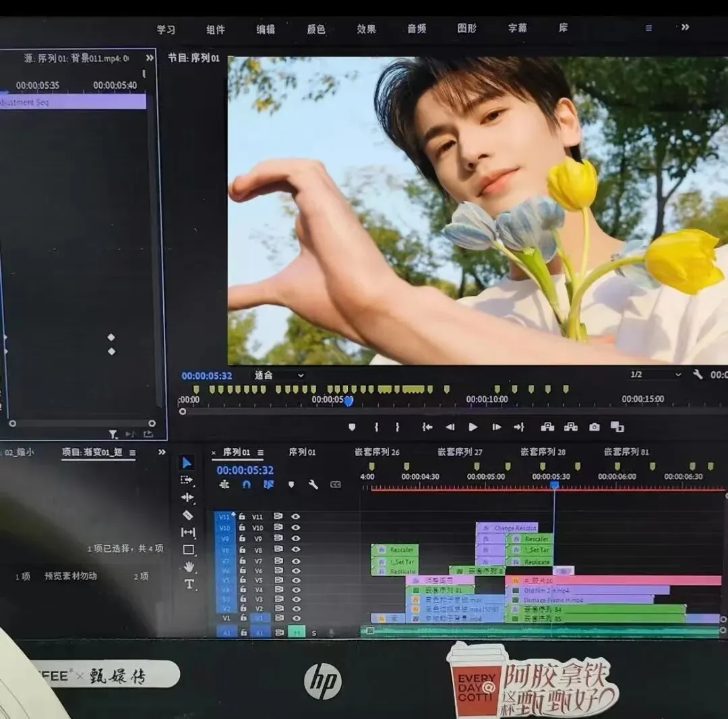Select the Old film 2 clip

pos(587,590)
